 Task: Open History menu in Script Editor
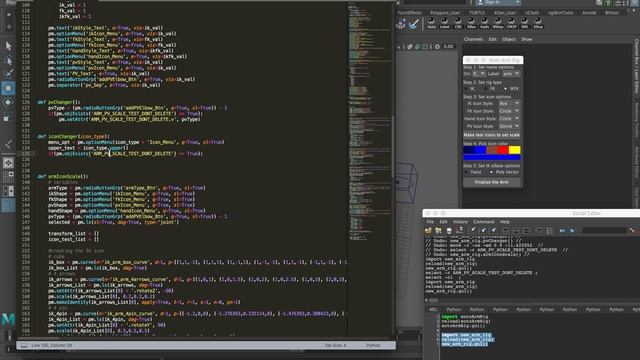pyautogui.click(x=460, y=222)
